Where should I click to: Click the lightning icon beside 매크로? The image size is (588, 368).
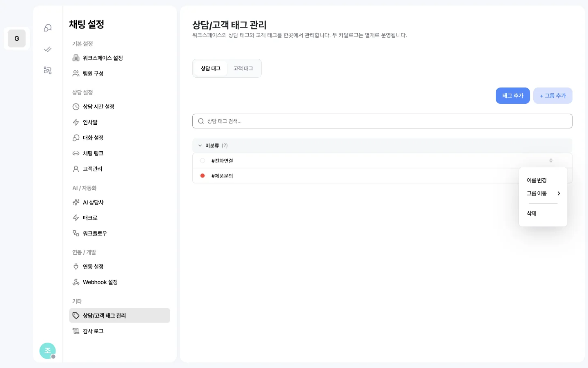pos(76,218)
